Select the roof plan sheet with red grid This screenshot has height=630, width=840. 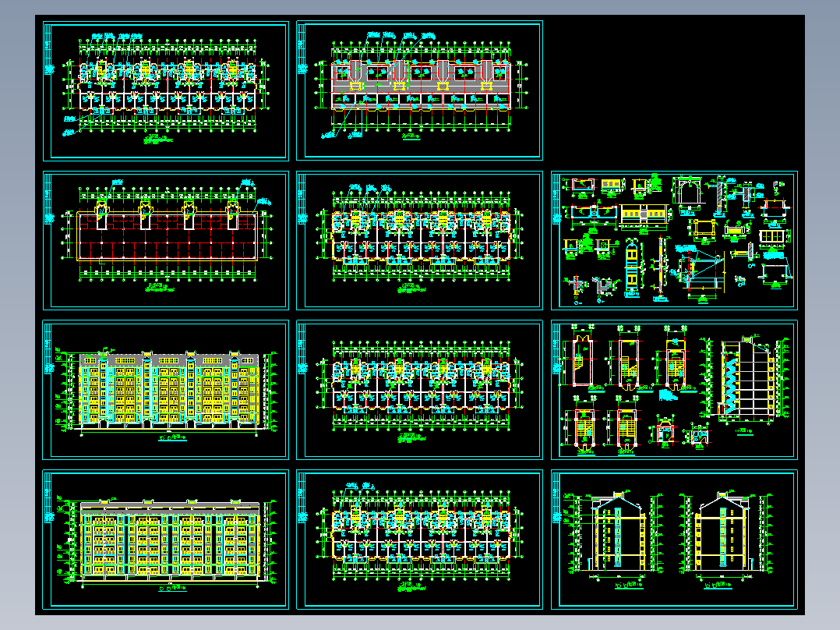pyautogui.click(x=165, y=240)
